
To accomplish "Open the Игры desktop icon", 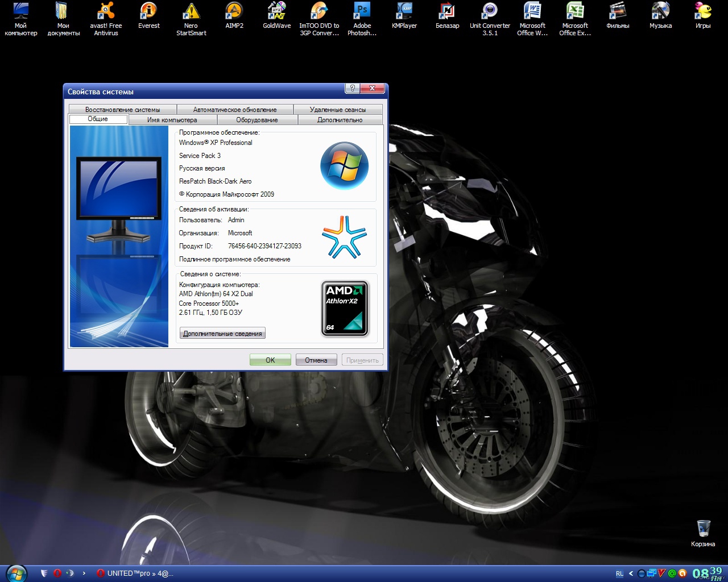I will coord(703,15).
